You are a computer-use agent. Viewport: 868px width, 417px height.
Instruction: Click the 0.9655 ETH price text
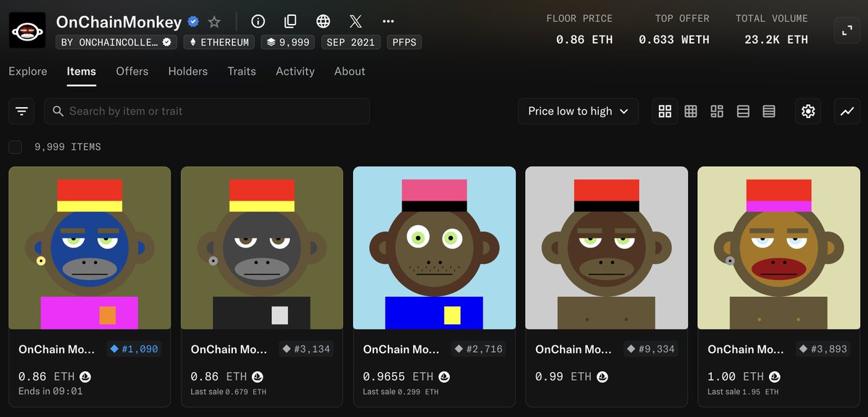point(398,377)
